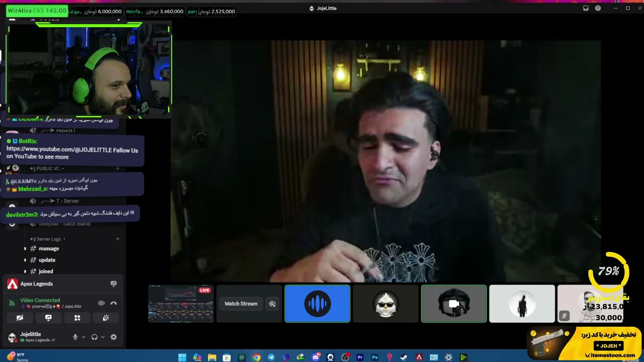Switch to Google Chrome on taskbar

pos(257,357)
